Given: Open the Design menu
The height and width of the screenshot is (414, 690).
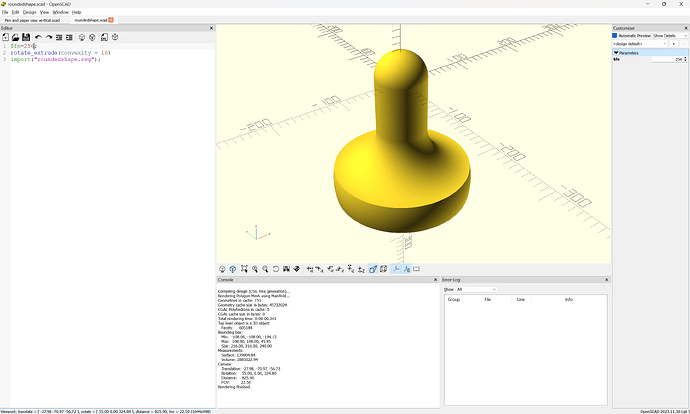Looking at the screenshot, I should 30,12.
